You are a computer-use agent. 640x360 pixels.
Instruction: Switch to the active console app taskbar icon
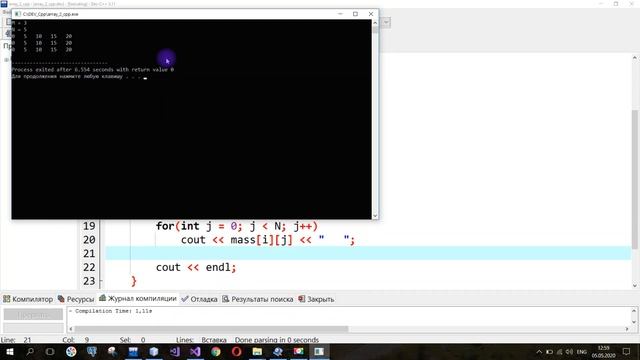click(319, 351)
